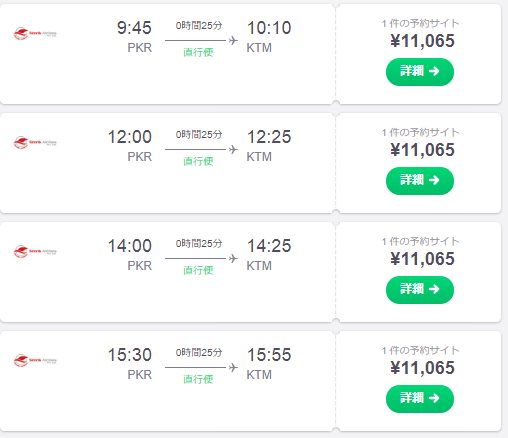Click 直行便 label on 14:00 flight
This screenshot has height=438, width=508.
[x=198, y=270]
